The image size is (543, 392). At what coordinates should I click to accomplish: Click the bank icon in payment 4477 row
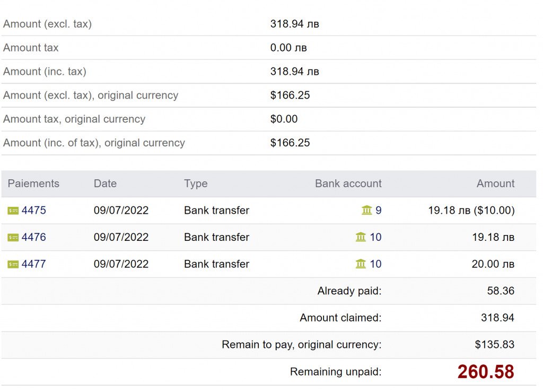(361, 264)
